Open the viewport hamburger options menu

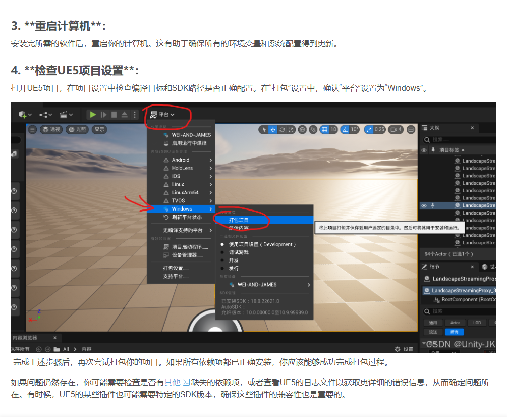[32, 129]
